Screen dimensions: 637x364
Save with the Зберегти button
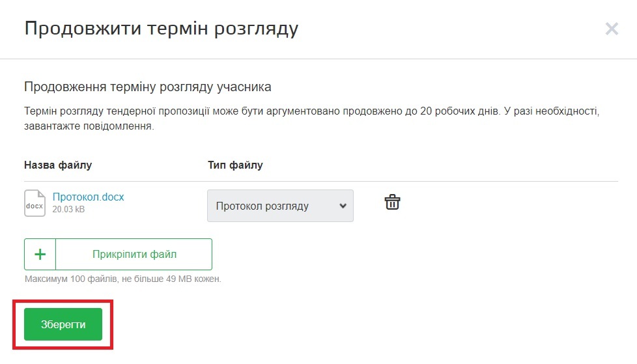tap(63, 324)
